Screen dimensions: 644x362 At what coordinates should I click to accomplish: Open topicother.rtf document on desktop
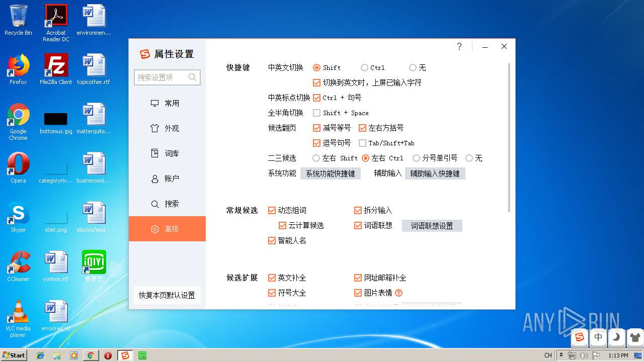pos(94,69)
